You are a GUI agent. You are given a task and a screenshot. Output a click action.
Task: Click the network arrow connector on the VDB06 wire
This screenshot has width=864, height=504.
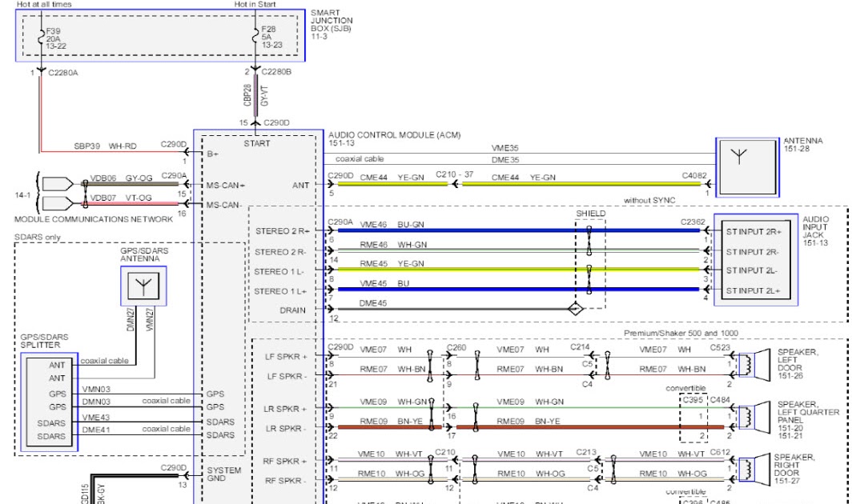[58, 183]
